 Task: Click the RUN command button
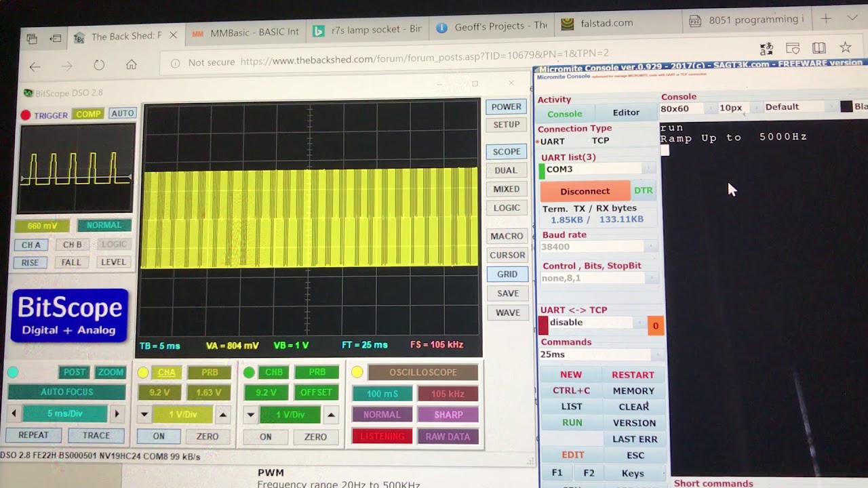click(x=572, y=422)
